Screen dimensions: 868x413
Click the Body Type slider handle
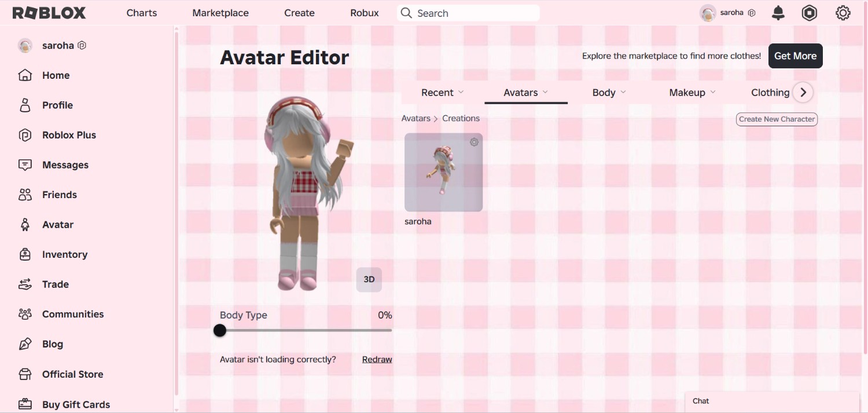[220, 330]
